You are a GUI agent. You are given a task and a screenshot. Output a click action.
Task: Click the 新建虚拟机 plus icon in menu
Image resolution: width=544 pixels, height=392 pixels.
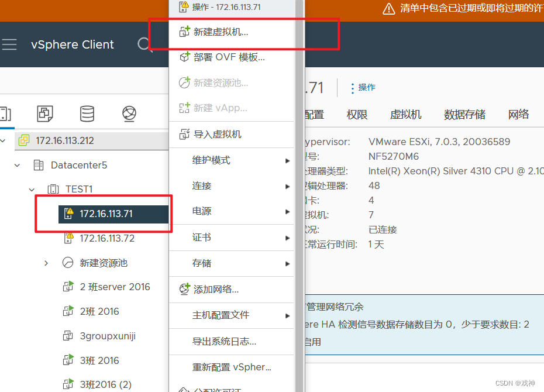click(x=184, y=31)
